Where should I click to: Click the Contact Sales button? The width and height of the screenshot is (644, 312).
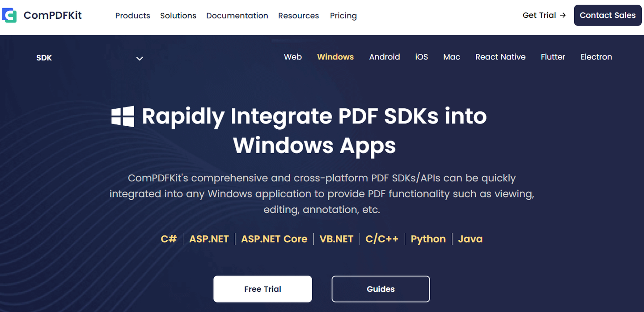pos(608,15)
